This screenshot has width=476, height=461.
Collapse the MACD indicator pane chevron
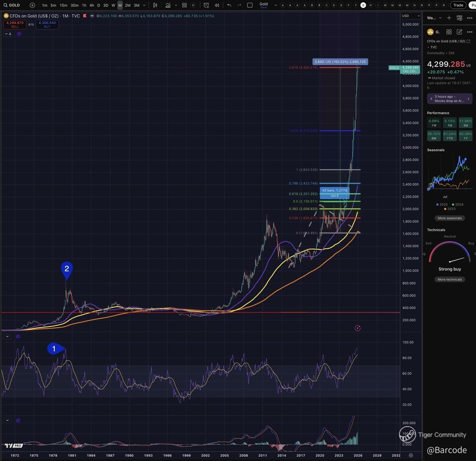(7, 420)
